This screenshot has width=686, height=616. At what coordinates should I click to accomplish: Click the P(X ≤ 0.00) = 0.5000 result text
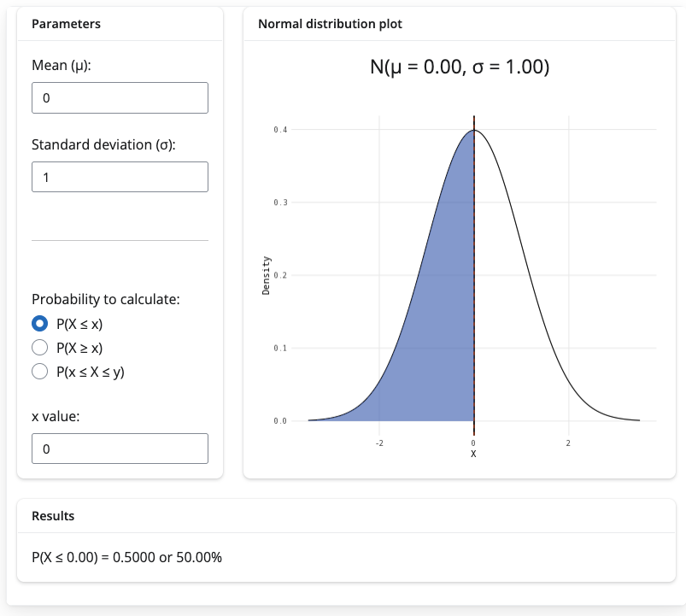pos(126,558)
